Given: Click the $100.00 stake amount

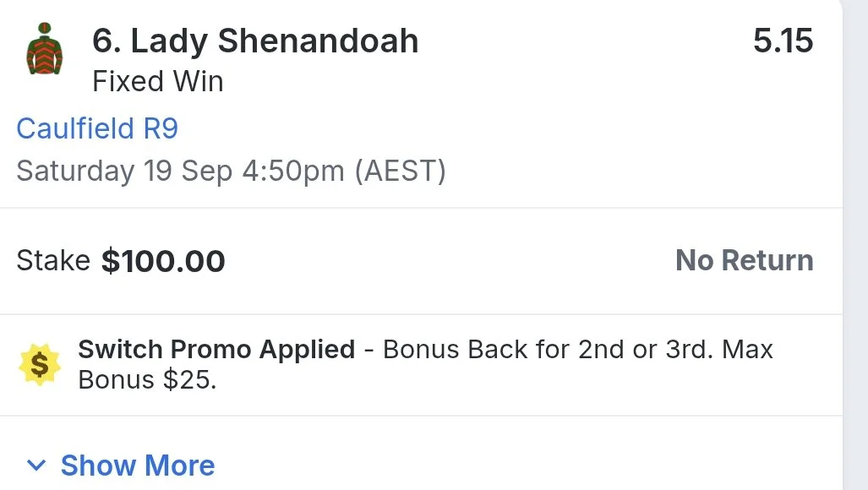Looking at the screenshot, I should (163, 261).
